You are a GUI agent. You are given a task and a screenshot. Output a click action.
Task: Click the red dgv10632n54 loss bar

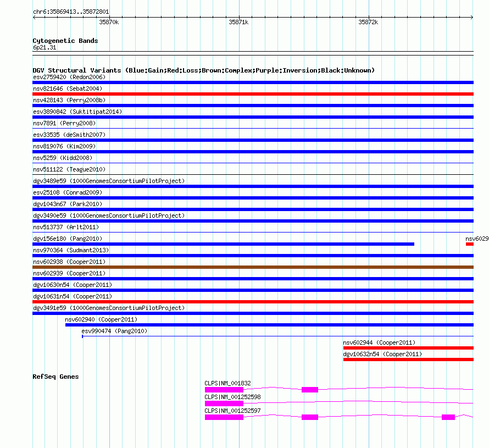point(409,359)
